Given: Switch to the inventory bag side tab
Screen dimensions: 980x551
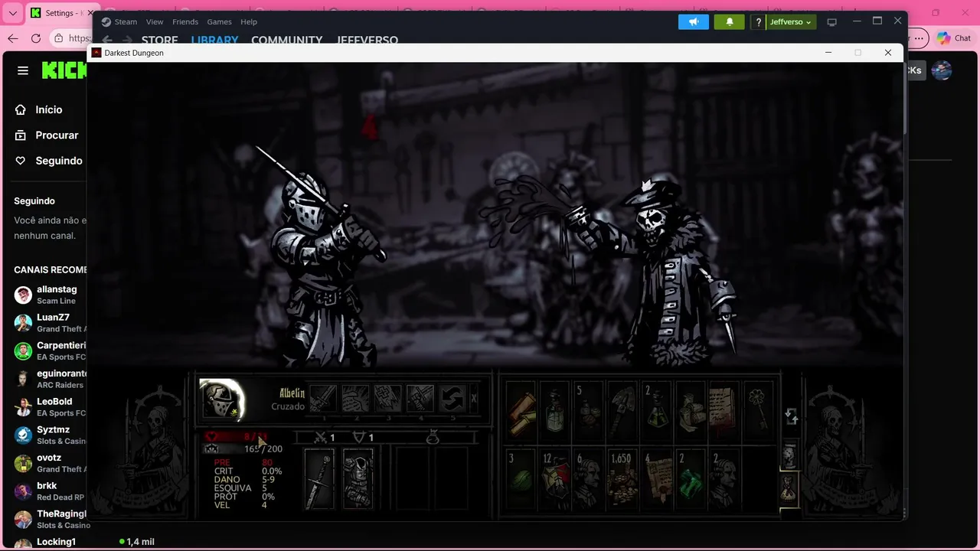Looking at the screenshot, I should (789, 488).
